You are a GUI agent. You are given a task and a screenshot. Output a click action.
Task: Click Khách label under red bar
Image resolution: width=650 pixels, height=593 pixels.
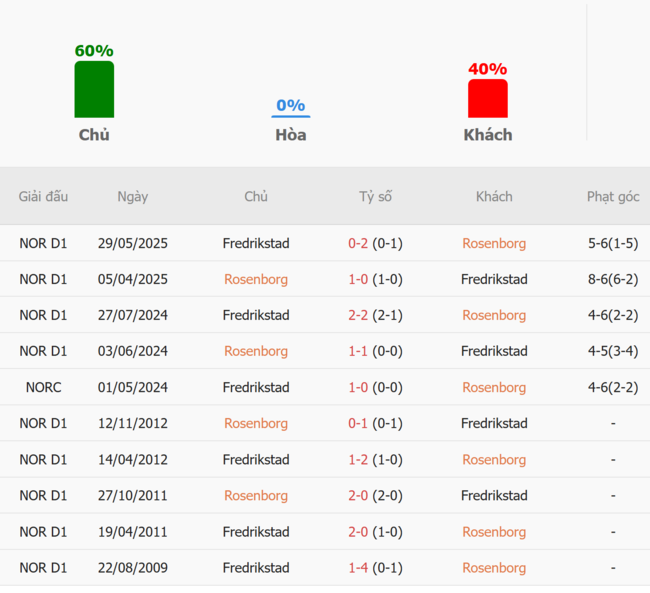point(488,135)
